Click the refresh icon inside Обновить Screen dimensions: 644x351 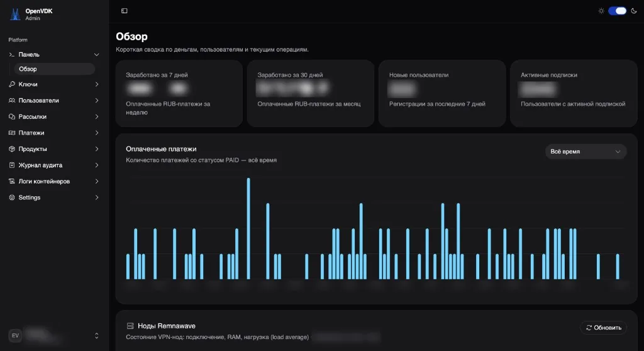pos(589,328)
